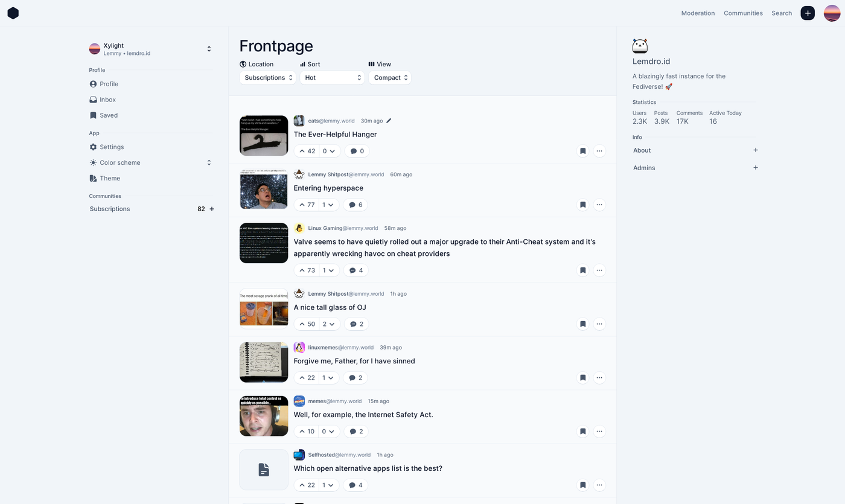The height and width of the screenshot is (504, 845).
Task: Open the Location Subscriptions dropdown
Action: tap(268, 78)
